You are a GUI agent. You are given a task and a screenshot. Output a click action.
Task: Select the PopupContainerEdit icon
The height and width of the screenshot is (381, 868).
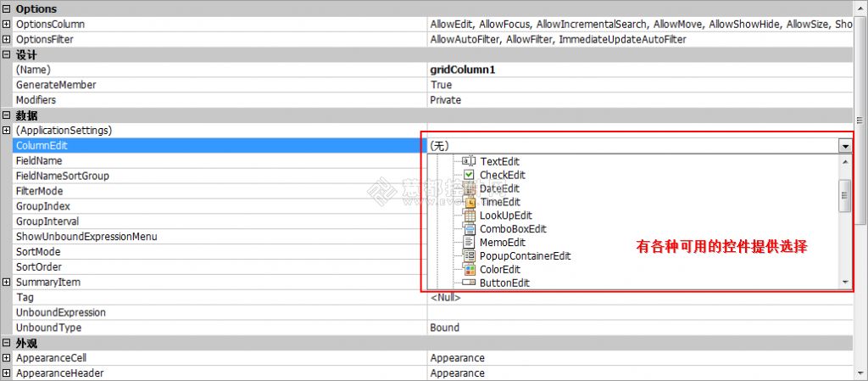[469, 256]
